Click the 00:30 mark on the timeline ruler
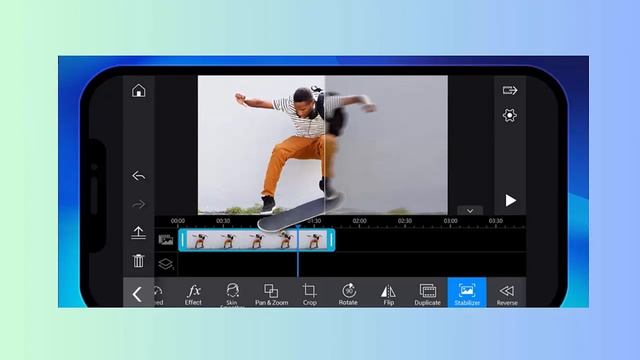Screen dimensions: 640x360 pyautogui.click(x=223, y=221)
